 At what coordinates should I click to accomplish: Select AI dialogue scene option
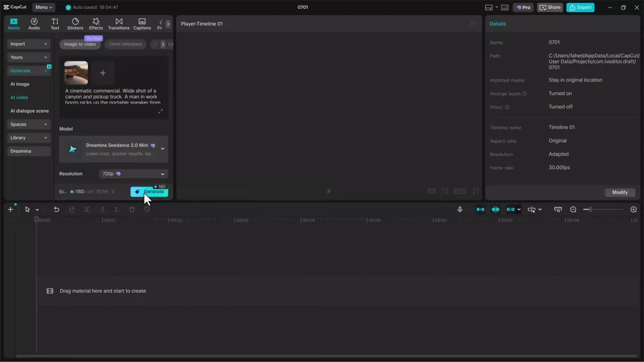point(29,111)
